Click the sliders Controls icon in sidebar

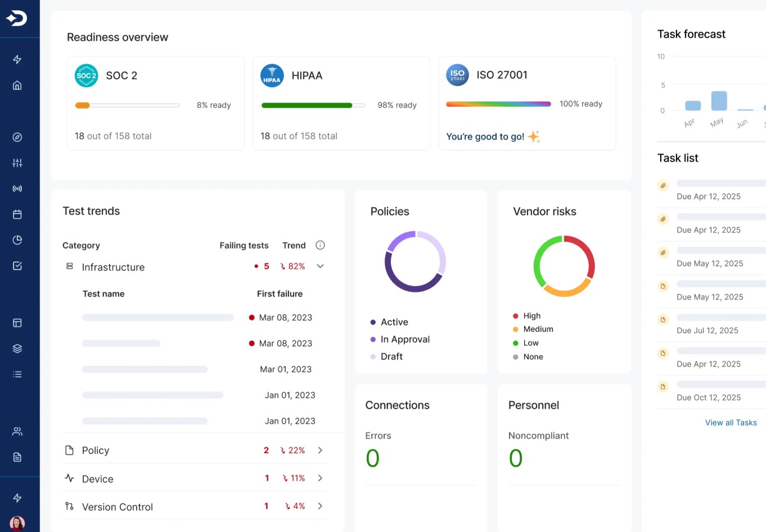coord(17,163)
